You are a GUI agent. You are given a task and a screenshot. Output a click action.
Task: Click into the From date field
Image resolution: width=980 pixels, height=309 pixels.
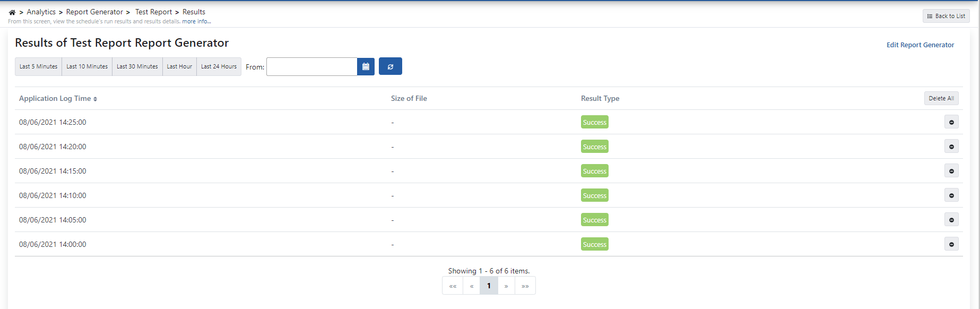(311, 66)
